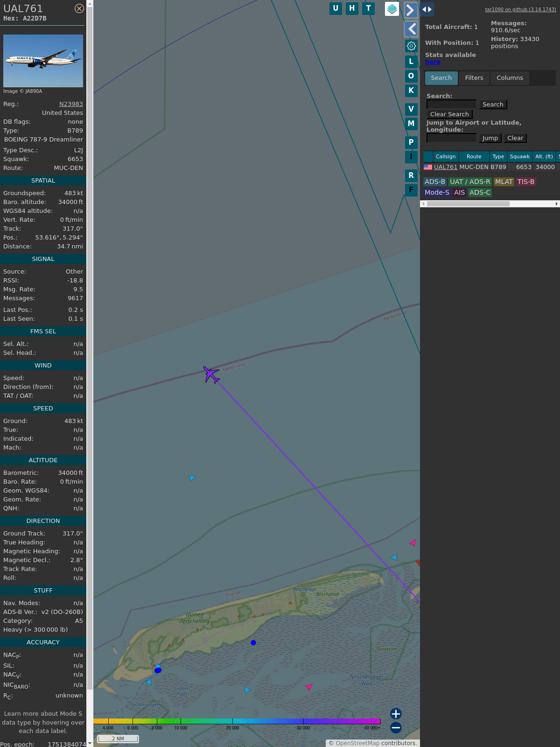
Task: Focus the Search text field
Action: pos(451,105)
